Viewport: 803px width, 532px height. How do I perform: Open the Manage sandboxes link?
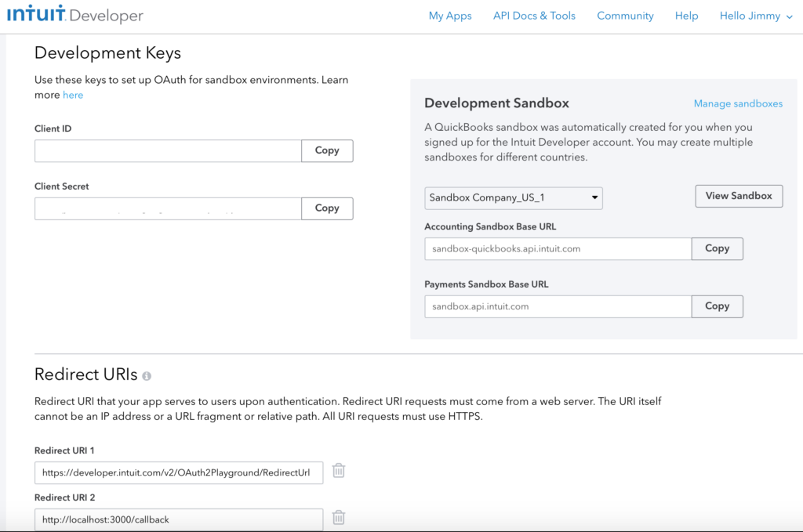[738, 103]
